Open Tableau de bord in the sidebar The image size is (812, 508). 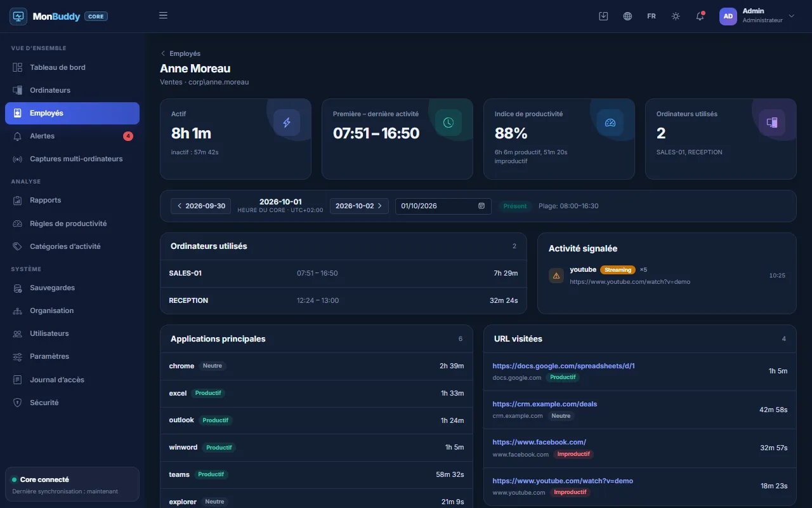pos(72,67)
